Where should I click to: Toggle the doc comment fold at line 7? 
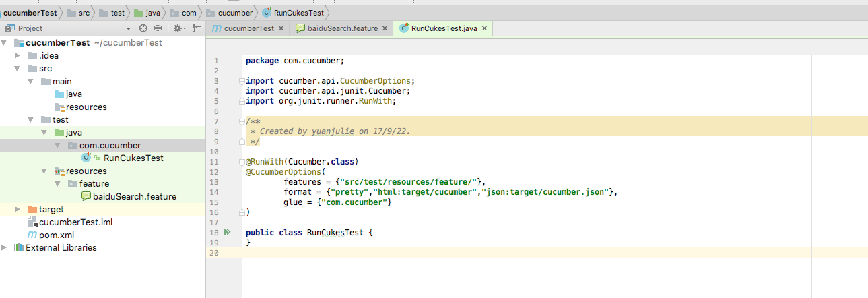coord(242,121)
